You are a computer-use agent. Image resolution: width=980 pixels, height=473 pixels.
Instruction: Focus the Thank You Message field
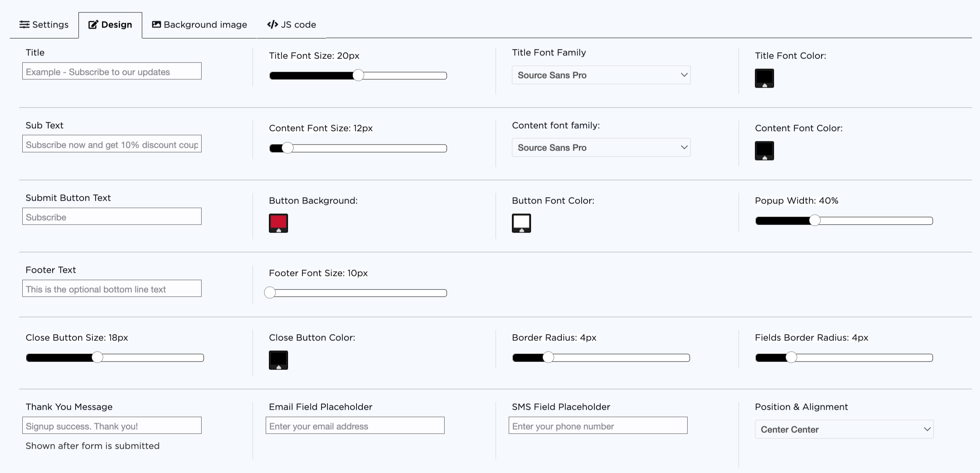(112, 425)
